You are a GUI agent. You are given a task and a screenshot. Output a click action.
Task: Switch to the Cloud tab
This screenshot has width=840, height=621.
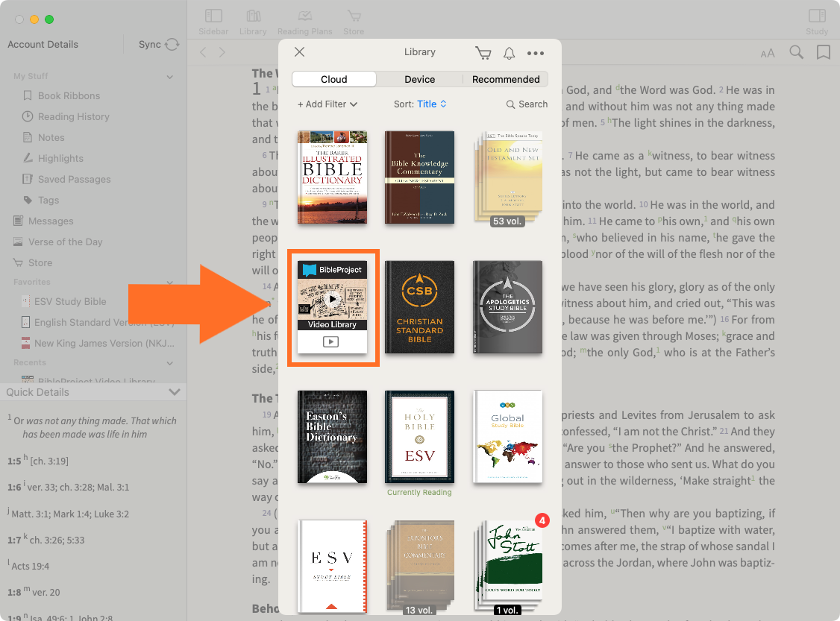(333, 79)
